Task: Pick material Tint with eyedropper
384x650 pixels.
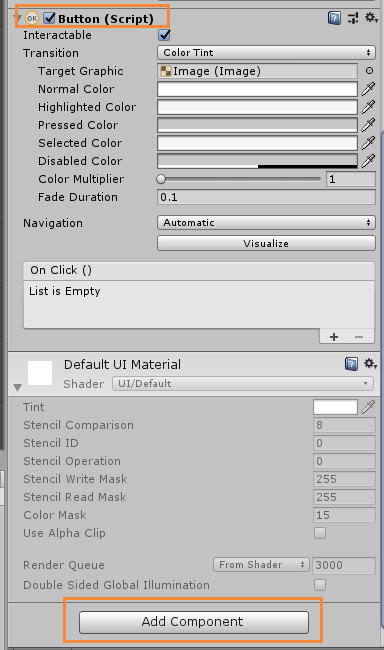Action: pyautogui.click(x=368, y=407)
